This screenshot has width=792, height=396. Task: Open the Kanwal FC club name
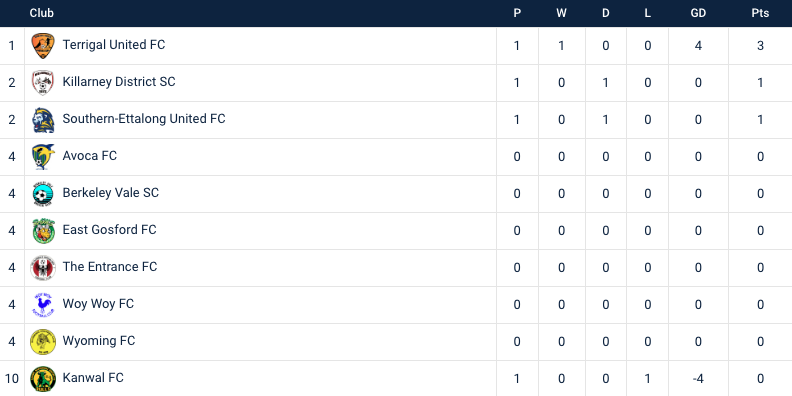point(93,378)
